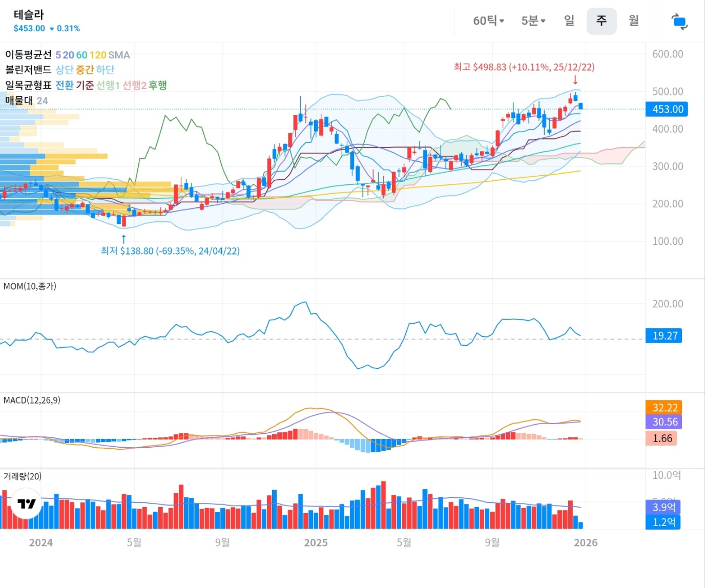This screenshot has height=588, width=705.
Task: Tap the 일목균형표 indicator label
Action: click(x=28, y=85)
